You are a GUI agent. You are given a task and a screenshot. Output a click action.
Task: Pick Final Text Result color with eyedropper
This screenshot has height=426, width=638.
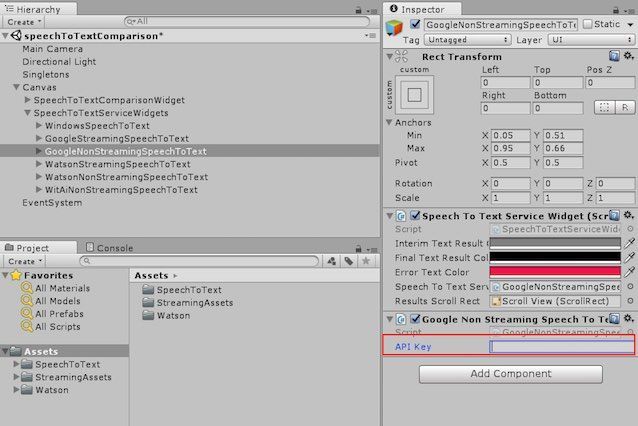(629, 258)
